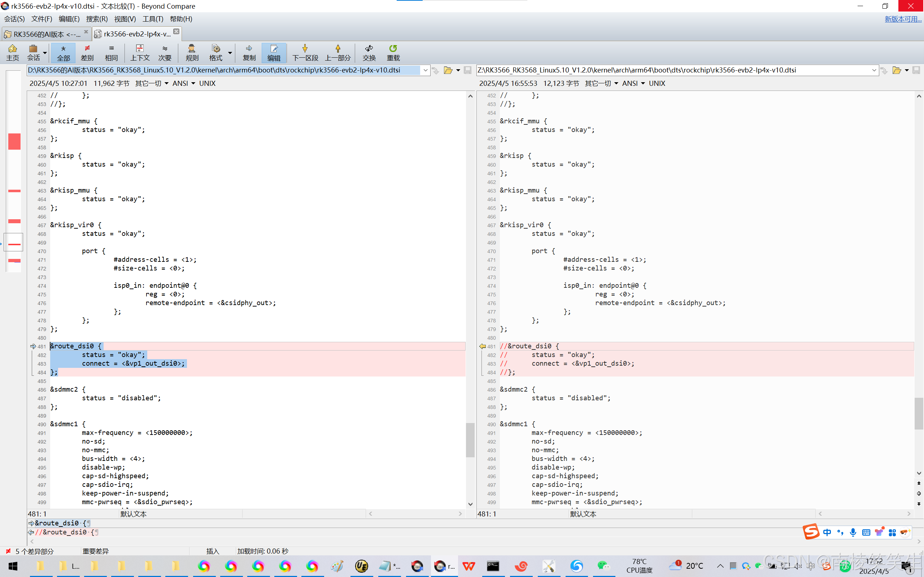
Task: Click the Rules (规则) referee icon
Action: coord(192,52)
